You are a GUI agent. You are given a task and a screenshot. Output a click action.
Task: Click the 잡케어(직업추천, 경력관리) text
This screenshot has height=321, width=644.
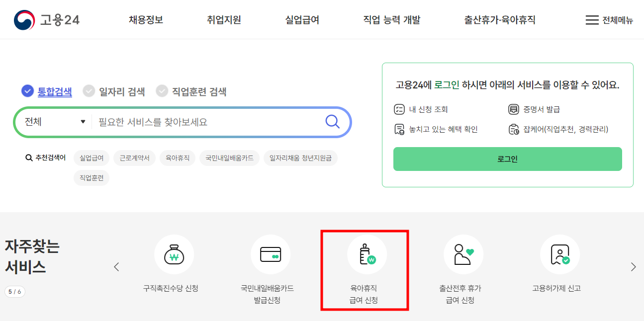click(565, 129)
